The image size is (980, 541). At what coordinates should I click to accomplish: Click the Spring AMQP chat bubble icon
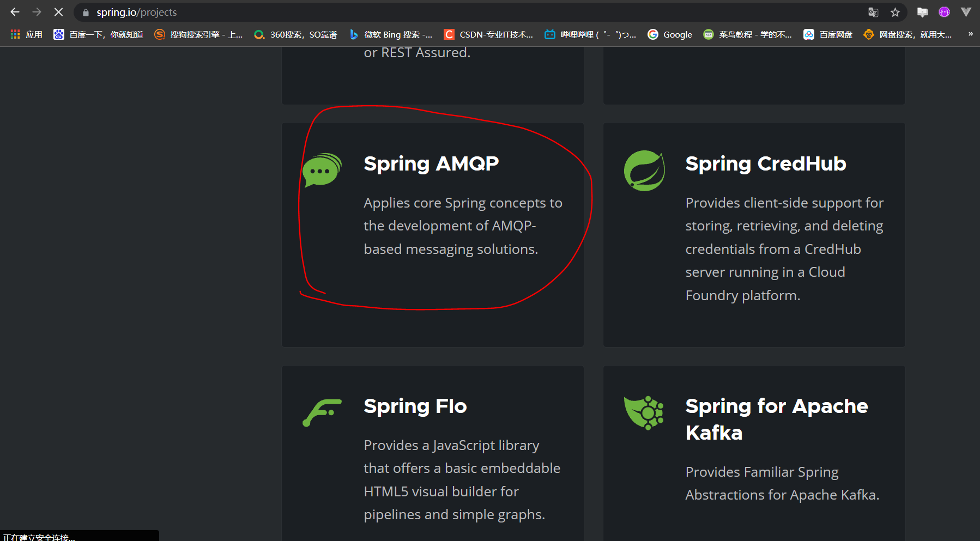click(x=322, y=170)
